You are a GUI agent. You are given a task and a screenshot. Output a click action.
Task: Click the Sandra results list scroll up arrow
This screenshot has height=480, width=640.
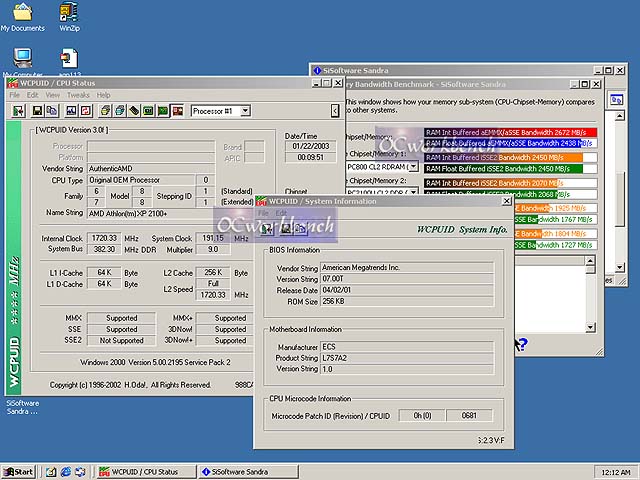click(x=590, y=260)
